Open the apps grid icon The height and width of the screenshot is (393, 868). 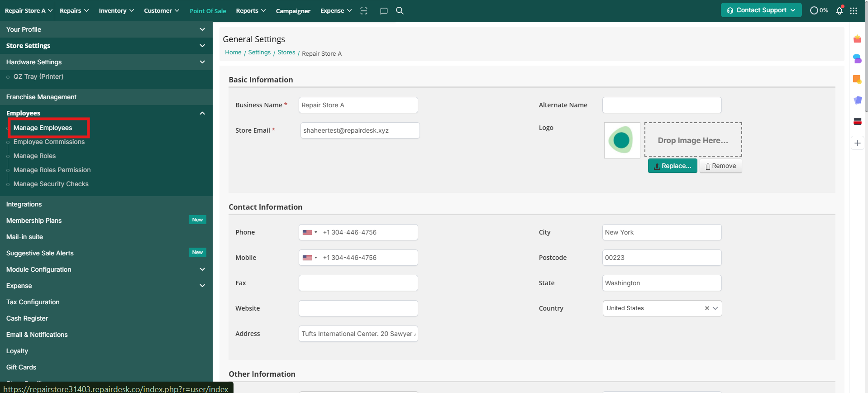click(854, 10)
